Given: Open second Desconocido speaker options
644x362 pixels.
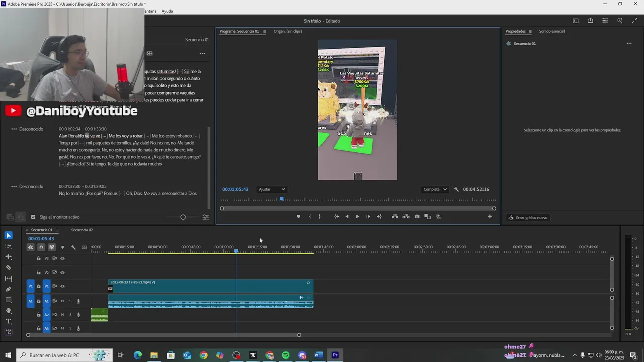Looking at the screenshot, I should point(14,187).
